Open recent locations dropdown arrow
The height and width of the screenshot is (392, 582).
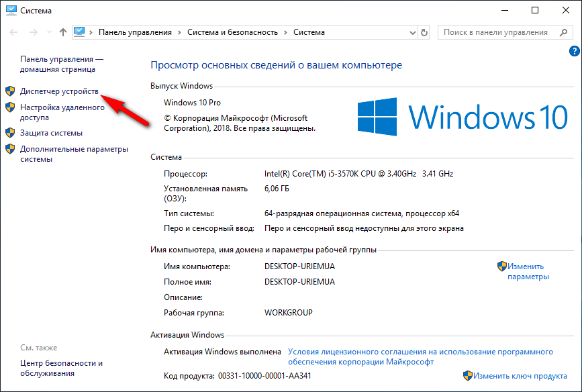click(x=49, y=32)
